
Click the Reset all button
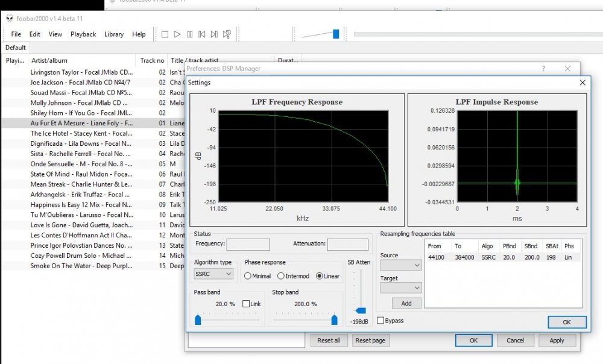(x=329, y=340)
